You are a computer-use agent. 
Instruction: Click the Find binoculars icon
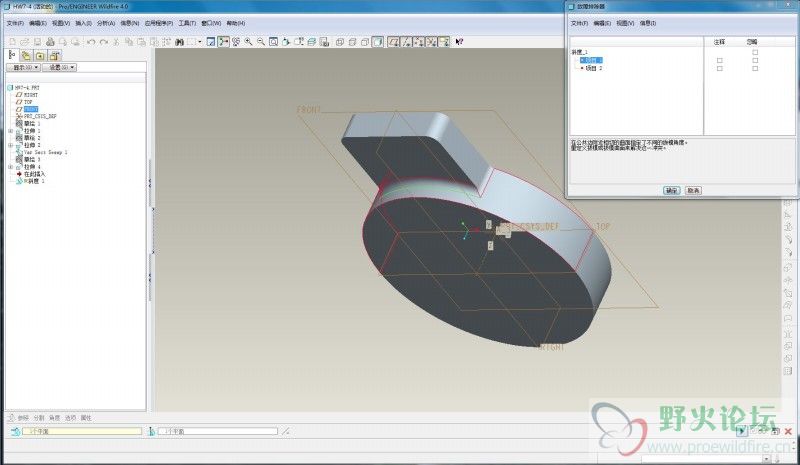179,42
